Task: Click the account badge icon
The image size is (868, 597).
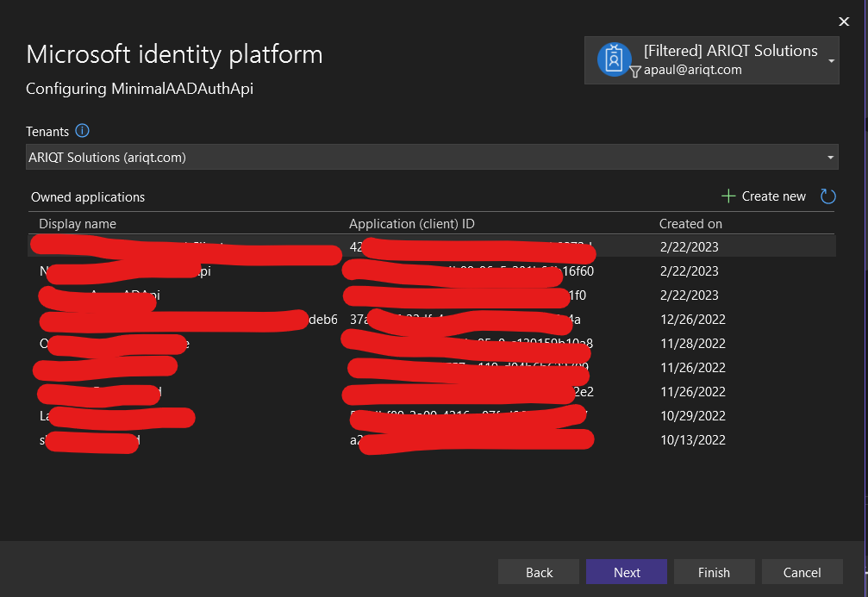Action: point(614,59)
